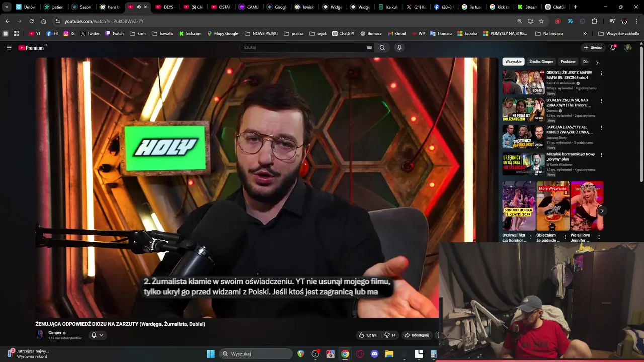Open Chrome extensions puzzle icon
The image size is (644, 362).
pos(594,21)
